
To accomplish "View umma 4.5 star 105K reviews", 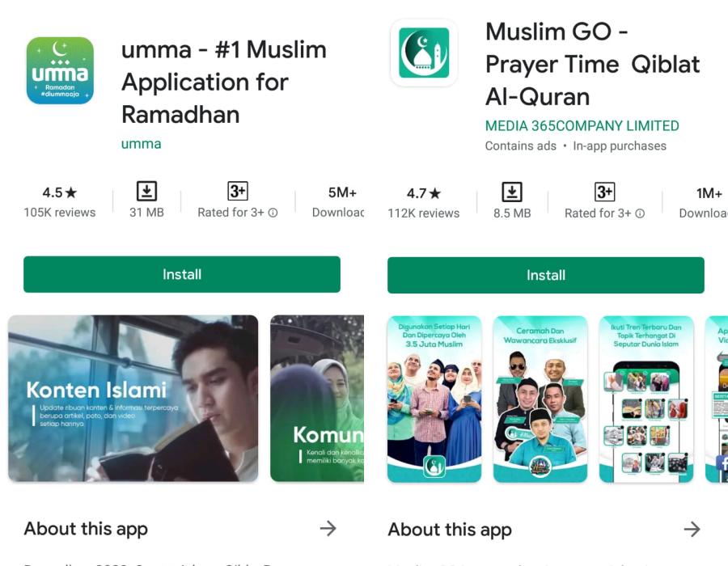I will click(x=60, y=202).
